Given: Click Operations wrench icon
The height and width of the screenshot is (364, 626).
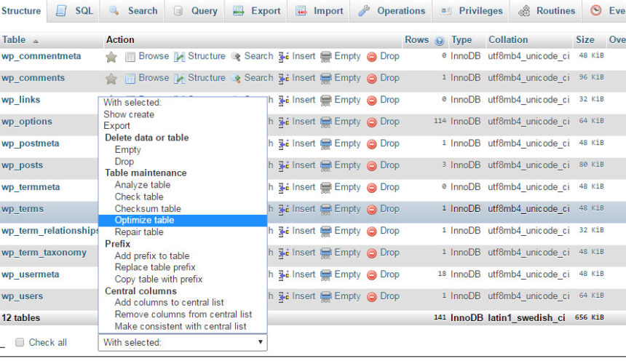Looking at the screenshot, I should [x=364, y=11].
